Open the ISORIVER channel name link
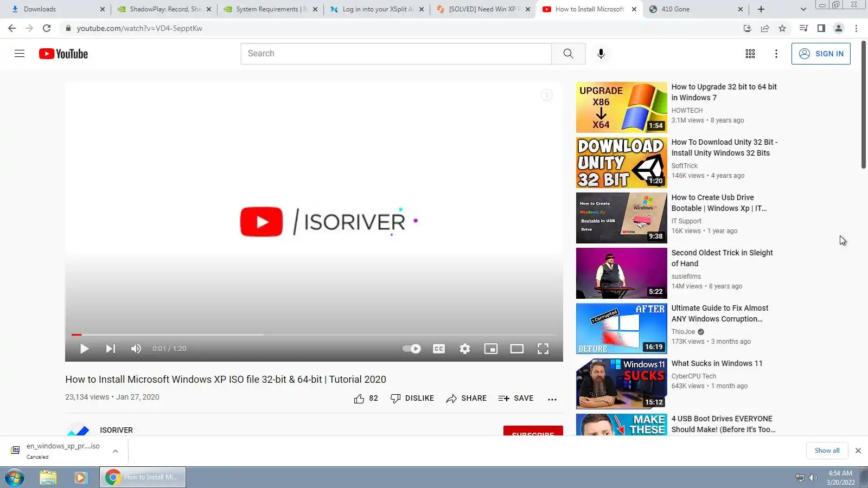868x488 pixels. point(116,430)
